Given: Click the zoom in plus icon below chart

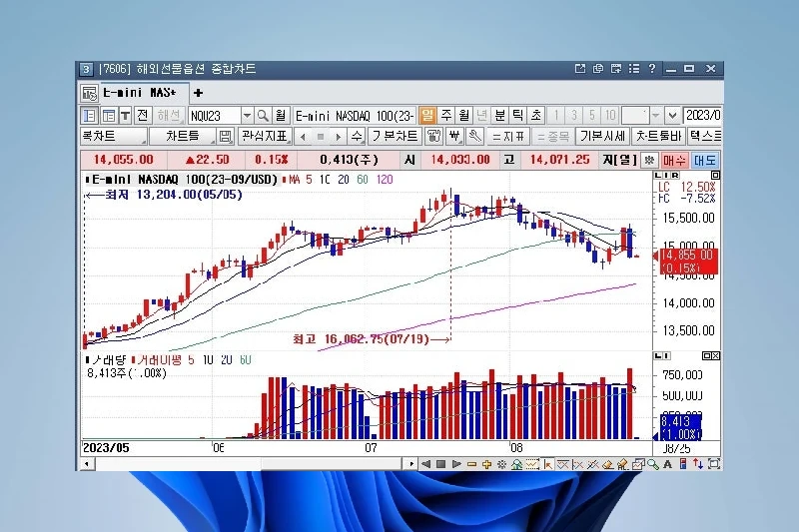Looking at the screenshot, I should (x=486, y=464).
